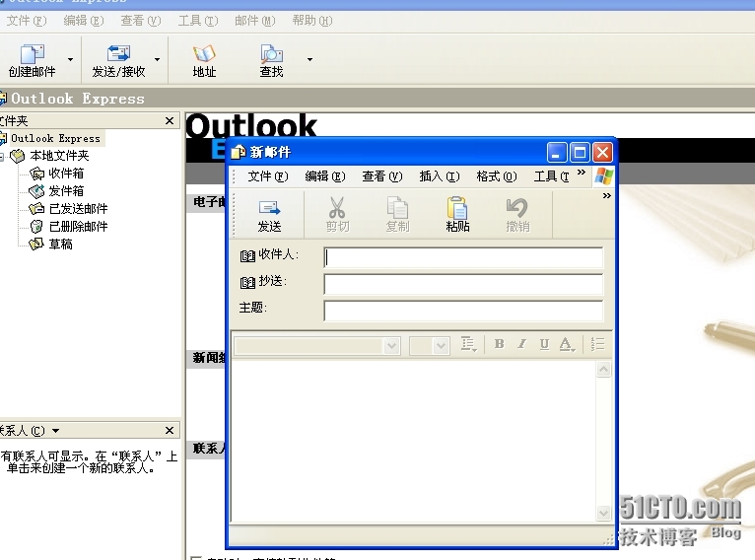Toggle Italic formatting button

pyautogui.click(x=521, y=344)
